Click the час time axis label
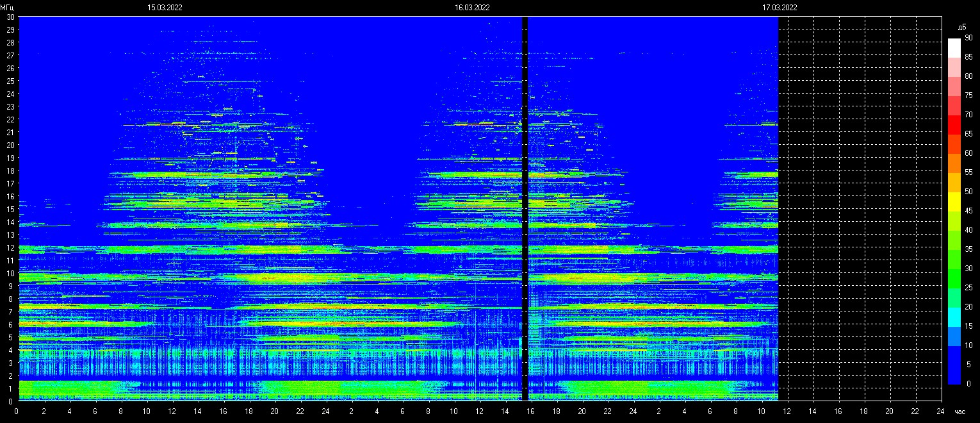 [960, 411]
